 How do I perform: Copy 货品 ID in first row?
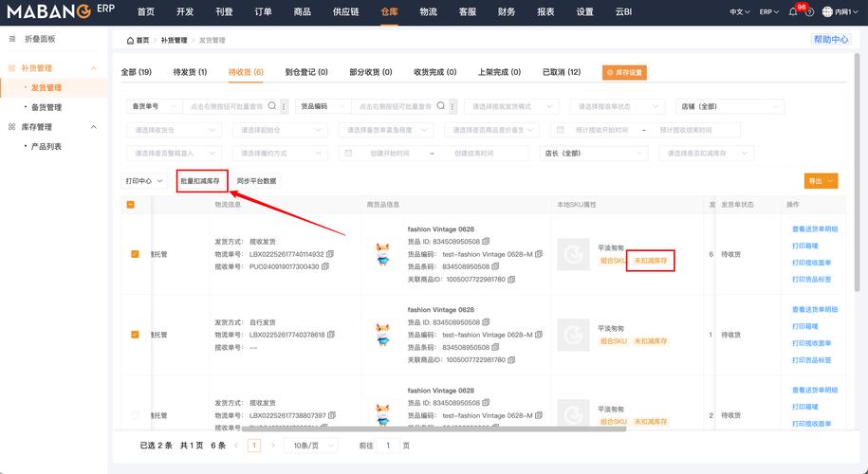point(486,241)
